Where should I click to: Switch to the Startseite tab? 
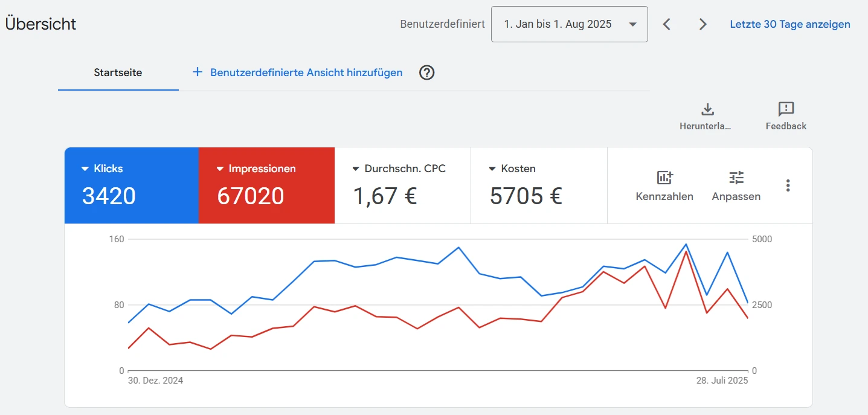click(118, 72)
